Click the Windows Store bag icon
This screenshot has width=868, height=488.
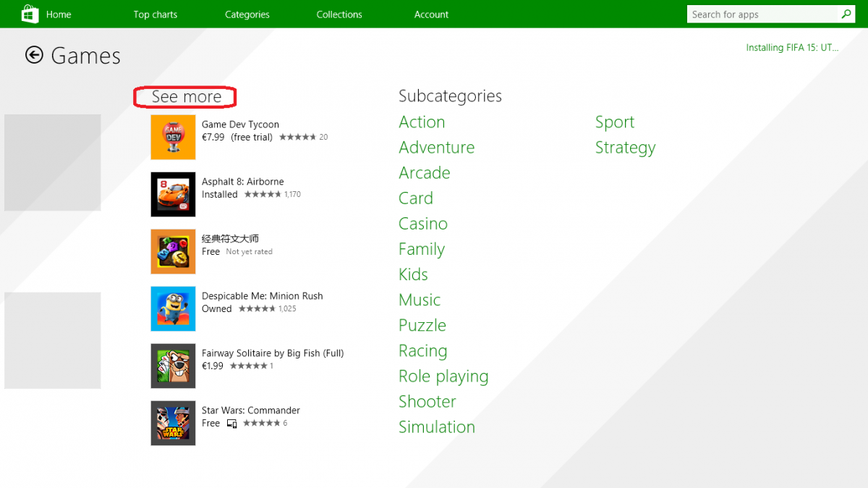tap(30, 14)
